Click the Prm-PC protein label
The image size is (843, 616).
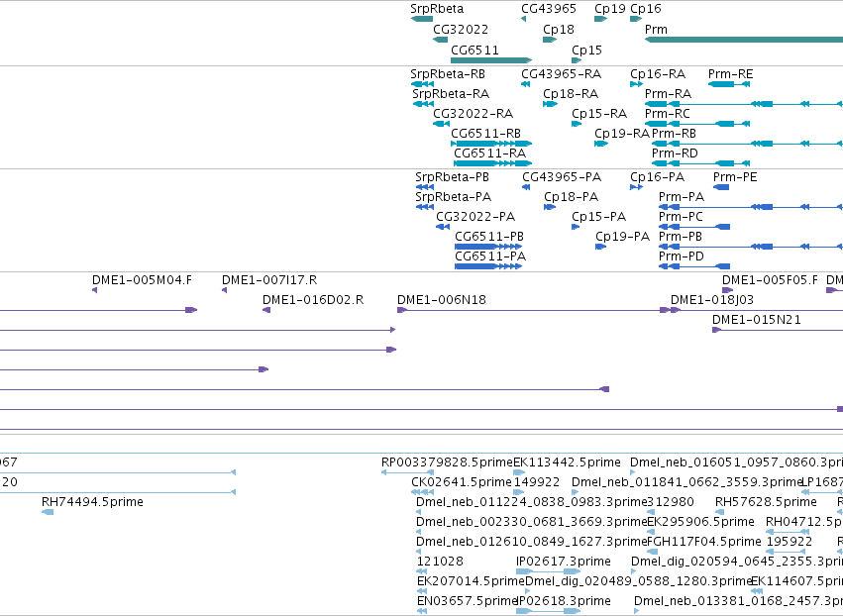point(681,217)
